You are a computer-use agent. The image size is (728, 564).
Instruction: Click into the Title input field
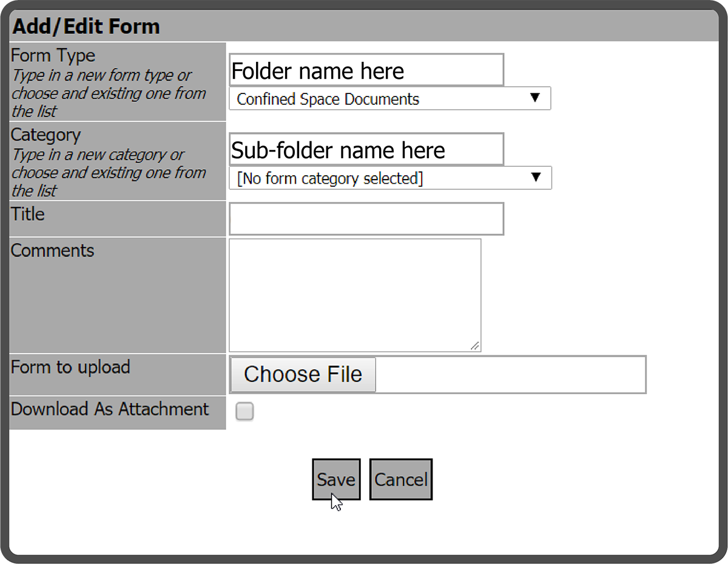366,219
